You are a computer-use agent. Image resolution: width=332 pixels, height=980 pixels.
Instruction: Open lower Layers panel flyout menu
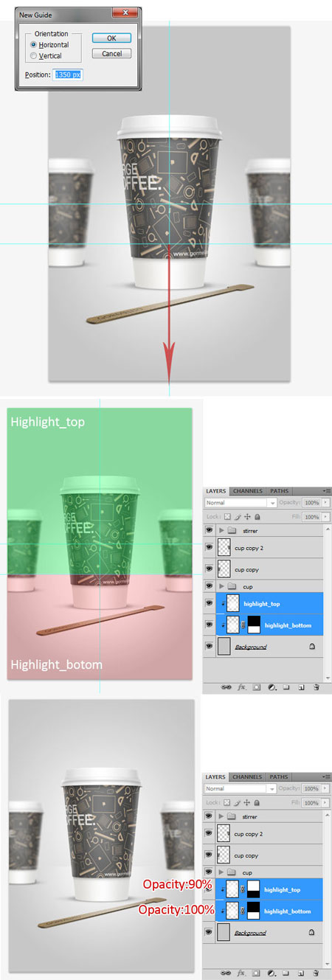(325, 776)
